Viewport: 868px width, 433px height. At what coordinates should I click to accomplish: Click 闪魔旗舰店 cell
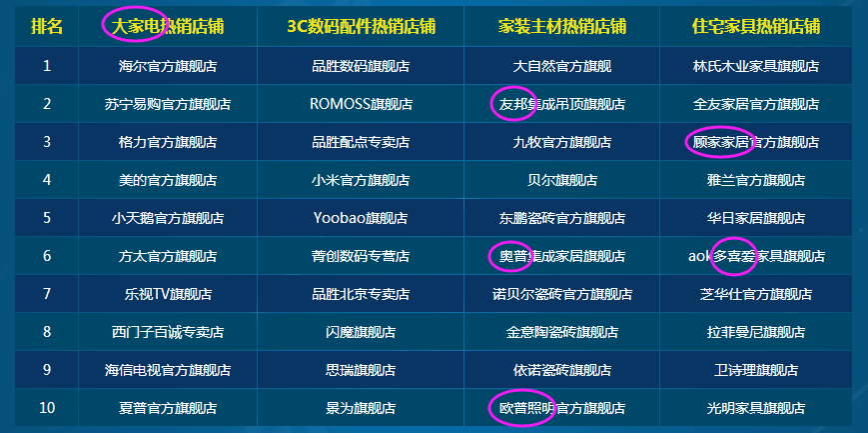tap(361, 332)
